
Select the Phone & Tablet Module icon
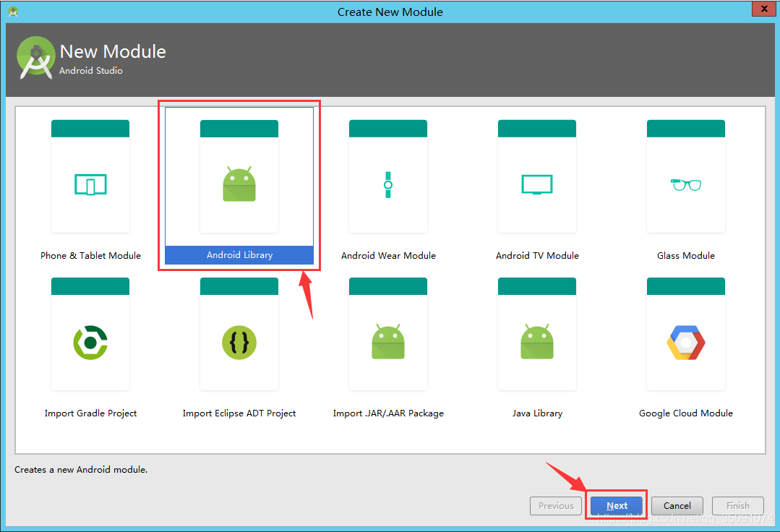(90, 184)
